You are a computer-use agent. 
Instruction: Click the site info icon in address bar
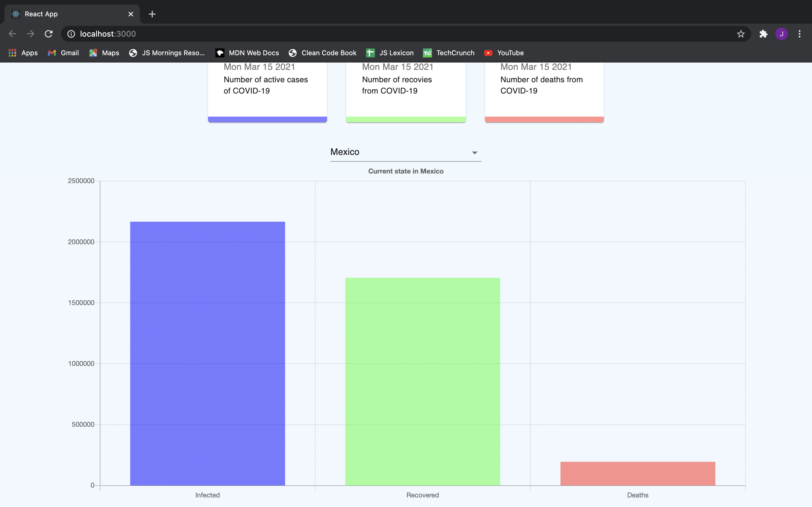coord(71,34)
